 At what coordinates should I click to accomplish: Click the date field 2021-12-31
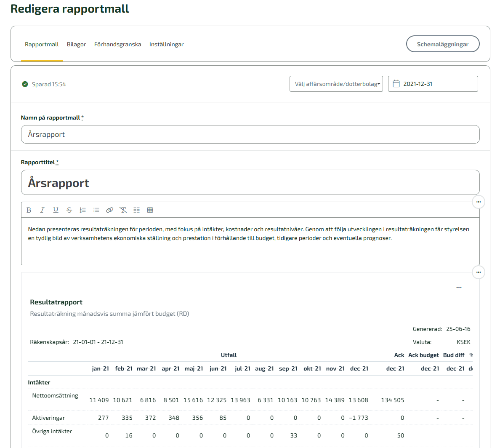click(x=433, y=84)
